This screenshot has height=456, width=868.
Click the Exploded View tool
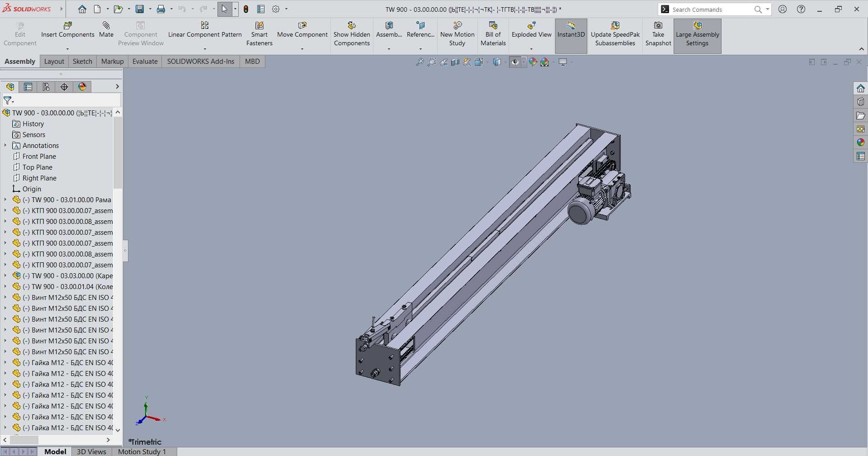tap(531, 30)
